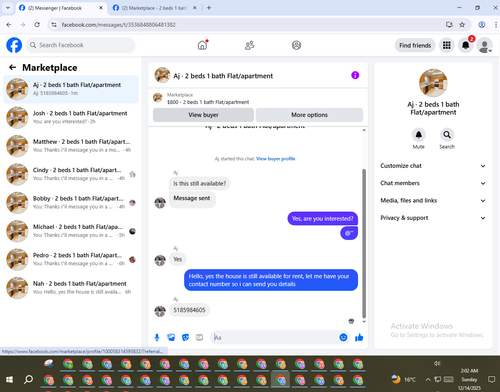Viewport: 500px width, 392px height.
Task: Go back in browser history
Action: (x=9, y=25)
